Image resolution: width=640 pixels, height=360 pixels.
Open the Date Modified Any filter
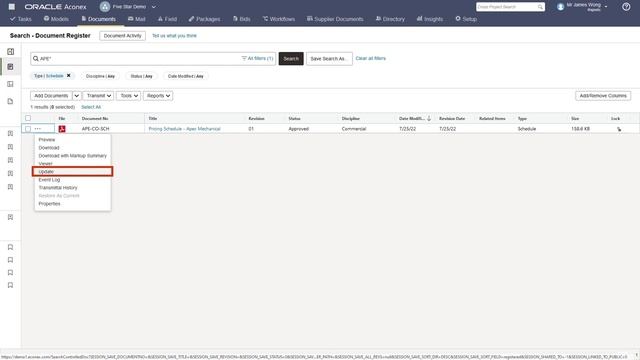[185, 76]
